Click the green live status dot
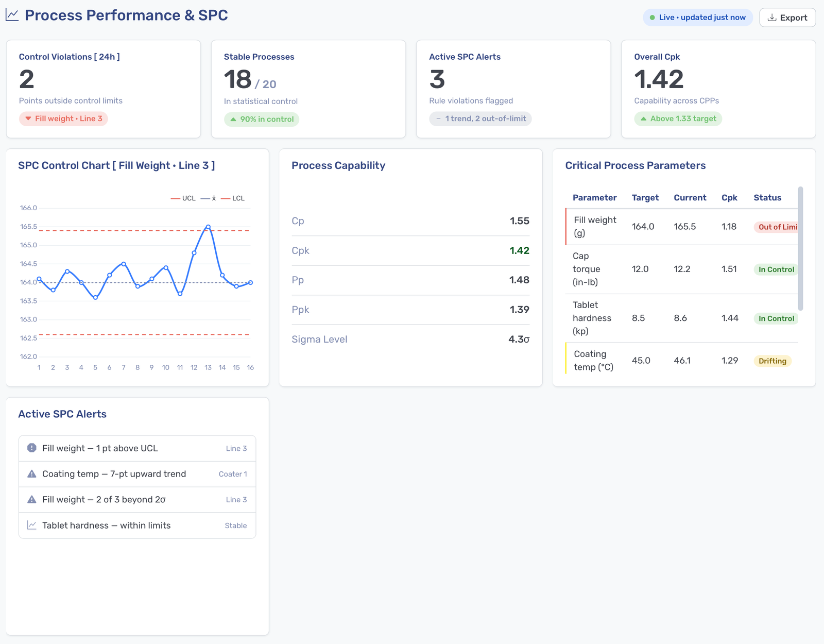 (x=653, y=18)
